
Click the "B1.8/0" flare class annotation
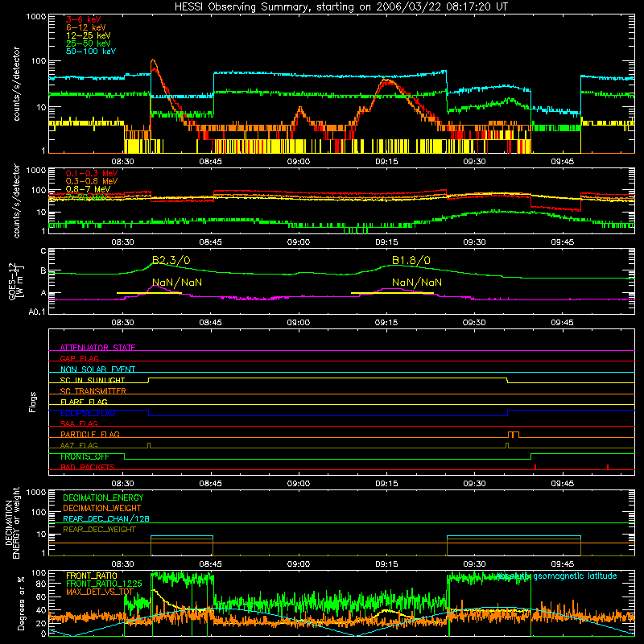click(x=411, y=260)
